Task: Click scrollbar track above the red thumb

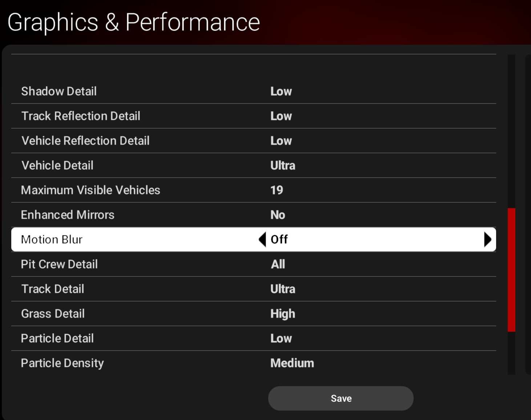Action: 511,131
